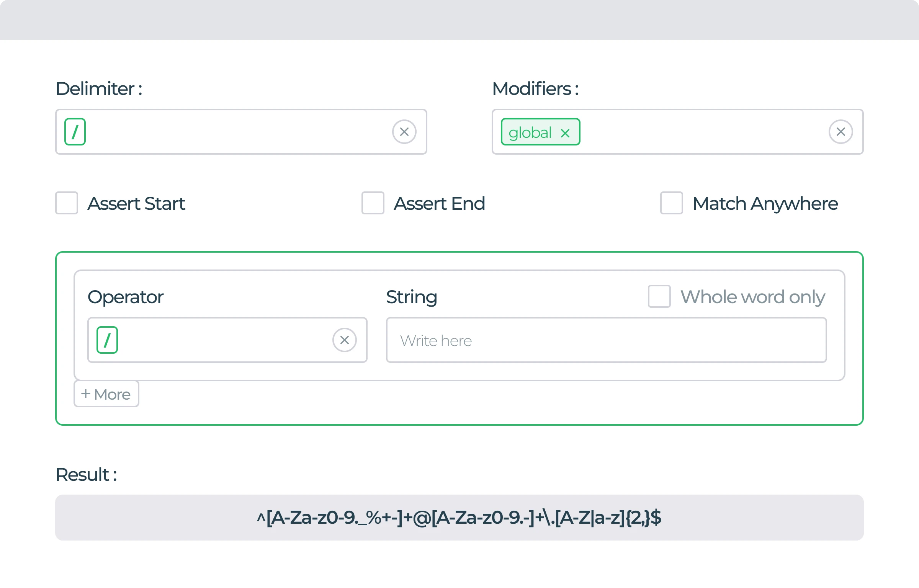Clear the Operator field using the X icon
The height and width of the screenshot is (588, 919).
pos(344,340)
